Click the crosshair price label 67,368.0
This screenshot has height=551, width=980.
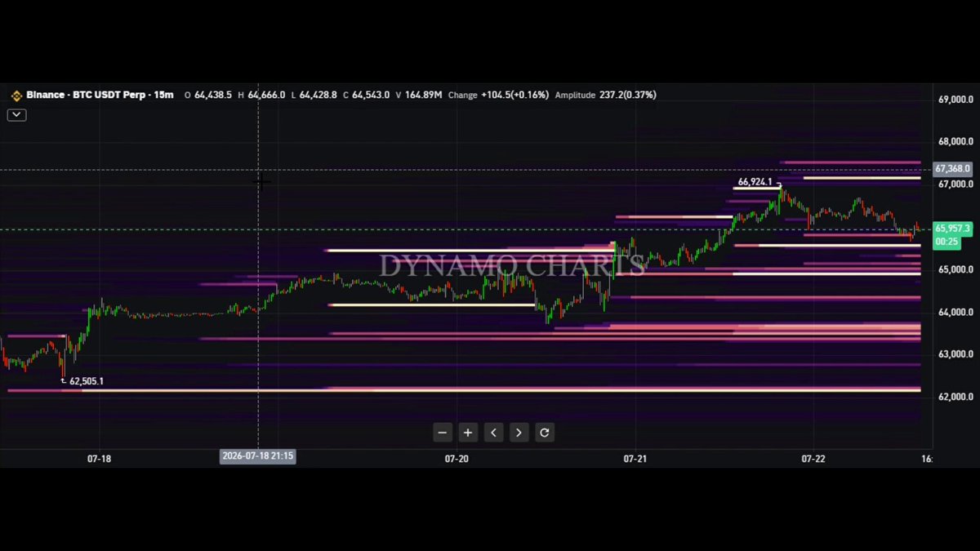point(953,169)
